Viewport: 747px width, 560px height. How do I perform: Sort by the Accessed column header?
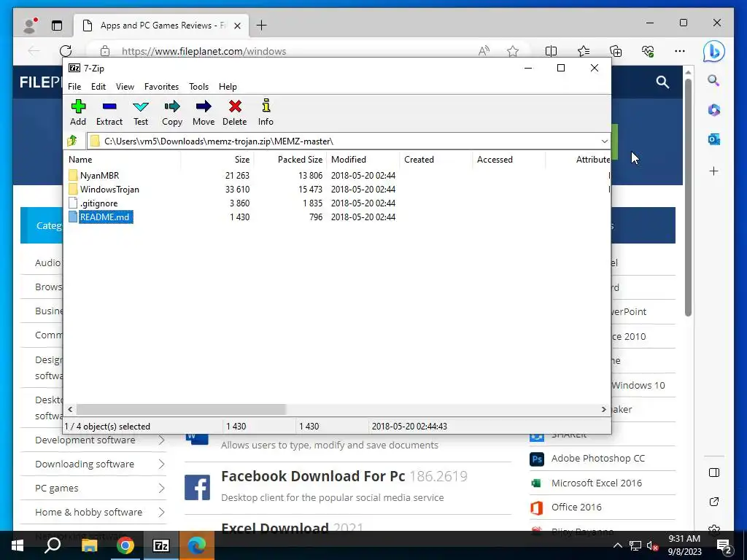tap(508, 160)
